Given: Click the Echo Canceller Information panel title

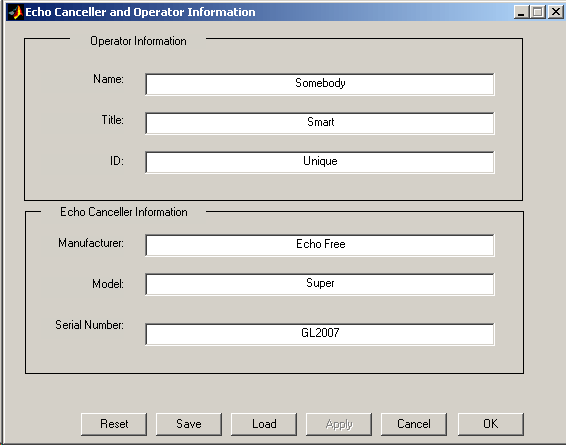Looking at the screenshot, I should [x=124, y=212].
